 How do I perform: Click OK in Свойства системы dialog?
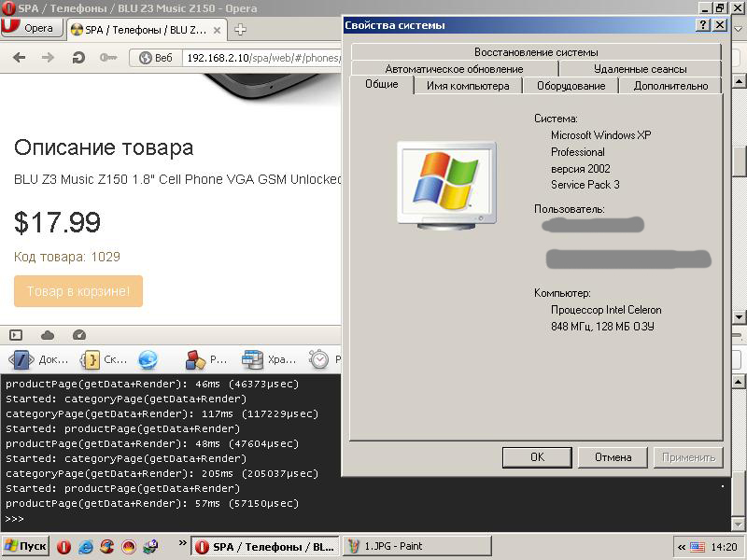(x=537, y=457)
